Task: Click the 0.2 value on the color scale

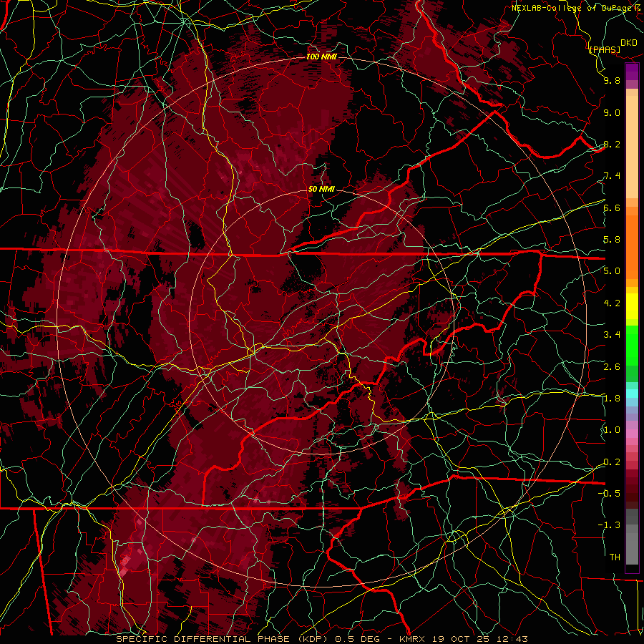Action: (612, 462)
